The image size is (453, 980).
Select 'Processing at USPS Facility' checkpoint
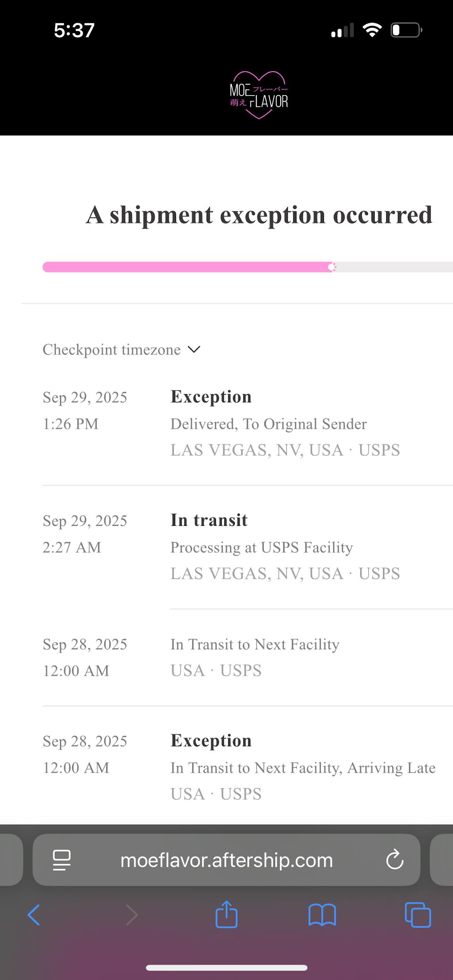point(261,547)
